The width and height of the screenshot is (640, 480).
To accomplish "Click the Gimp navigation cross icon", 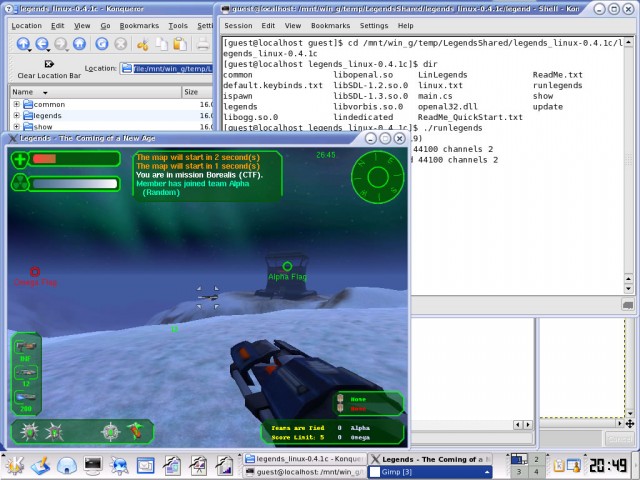I will coord(630,424).
